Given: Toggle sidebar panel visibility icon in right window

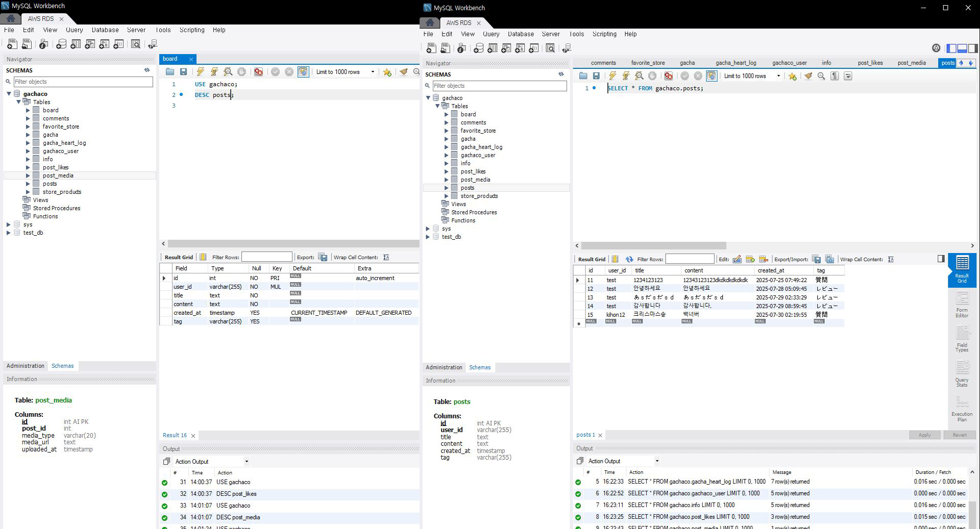Looking at the screenshot, I should tap(951, 48).
